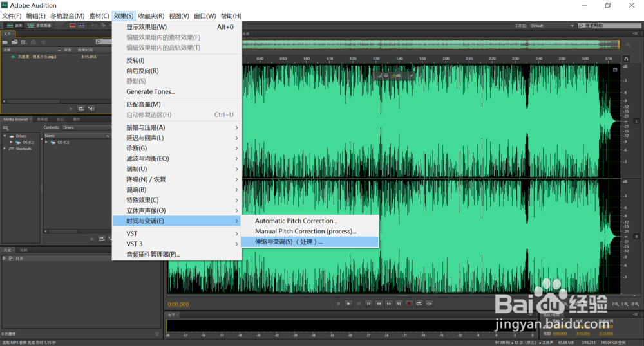Switch to the 历史 history tab
This screenshot has height=346, width=644.
point(7,250)
